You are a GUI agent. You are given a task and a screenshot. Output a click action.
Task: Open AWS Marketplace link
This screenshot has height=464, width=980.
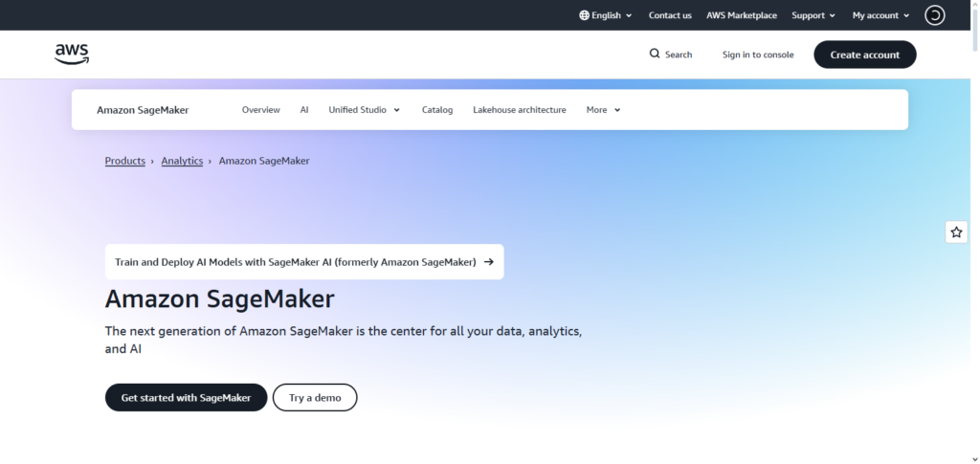coord(742,15)
